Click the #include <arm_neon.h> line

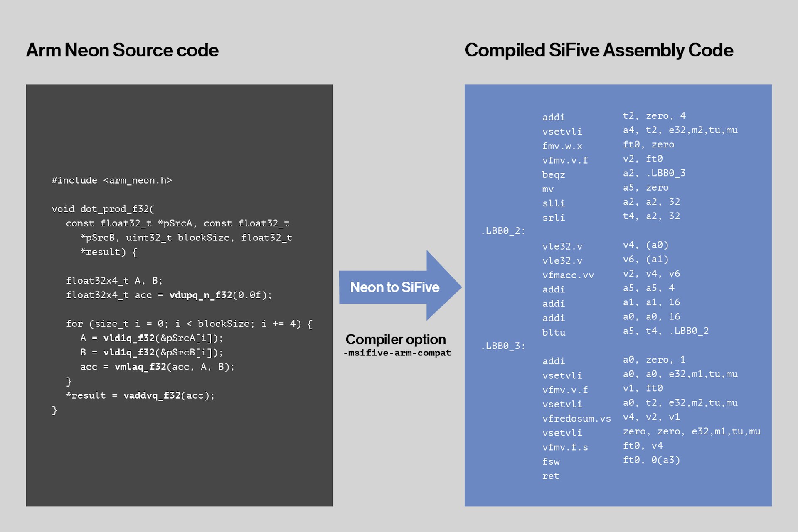click(111, 180)
